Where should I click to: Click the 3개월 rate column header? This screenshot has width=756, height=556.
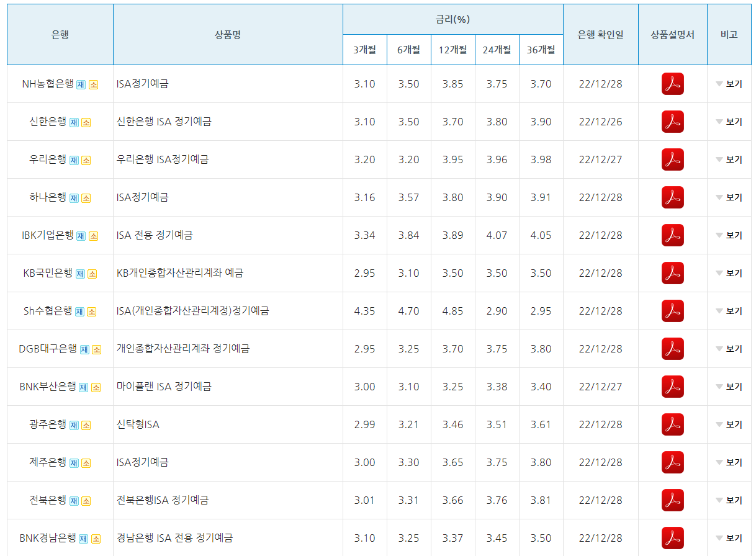click(365, 50)
